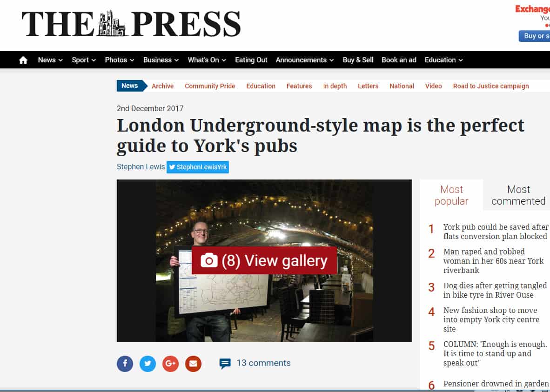Click the comments speech bubble icon
Image resolution: width=550 pixels, height=392 pixels.
pos(225,364)
